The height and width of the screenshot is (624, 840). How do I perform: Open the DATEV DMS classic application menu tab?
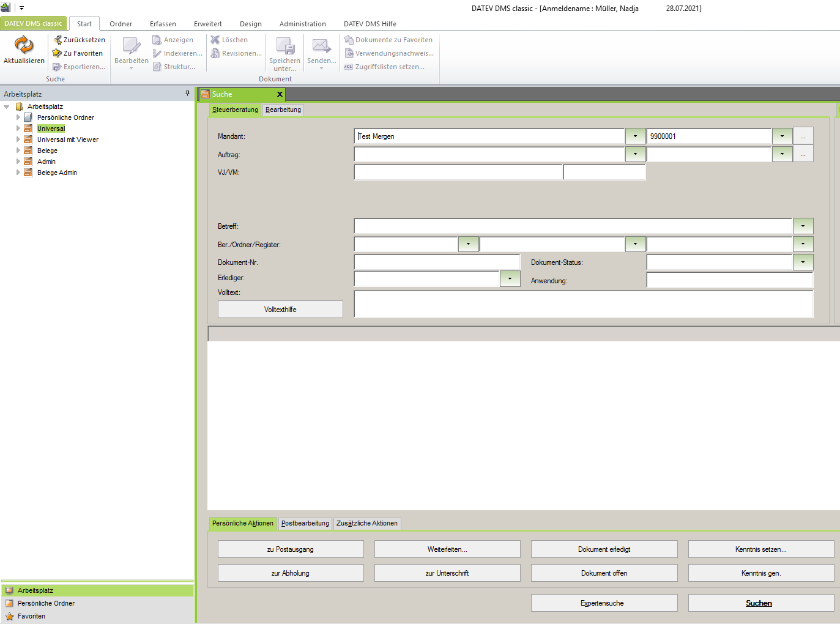pyautogui.click(x=34, y=23)
